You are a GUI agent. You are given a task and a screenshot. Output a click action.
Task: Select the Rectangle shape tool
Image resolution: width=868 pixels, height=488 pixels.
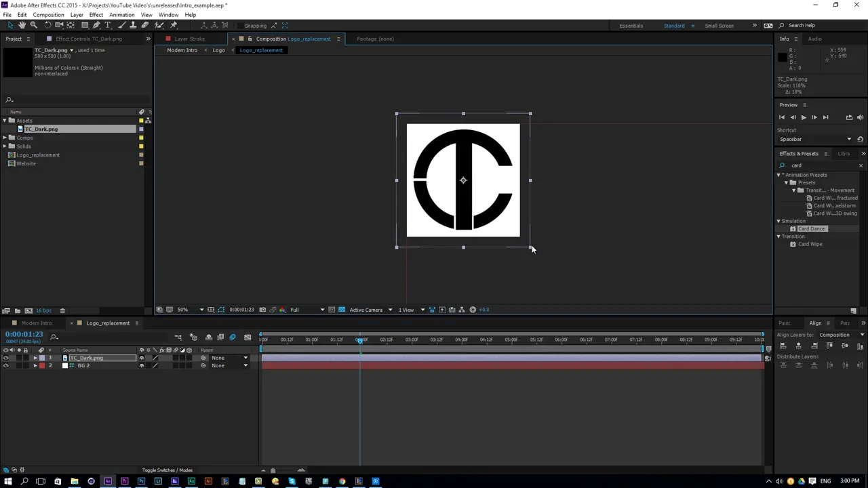click(85, 25)
